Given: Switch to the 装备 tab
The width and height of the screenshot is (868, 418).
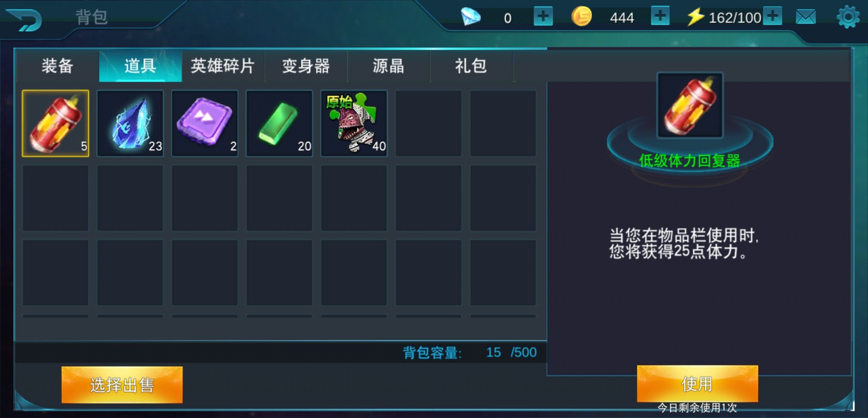Looking at the screenshot, I should coord(58,66).
